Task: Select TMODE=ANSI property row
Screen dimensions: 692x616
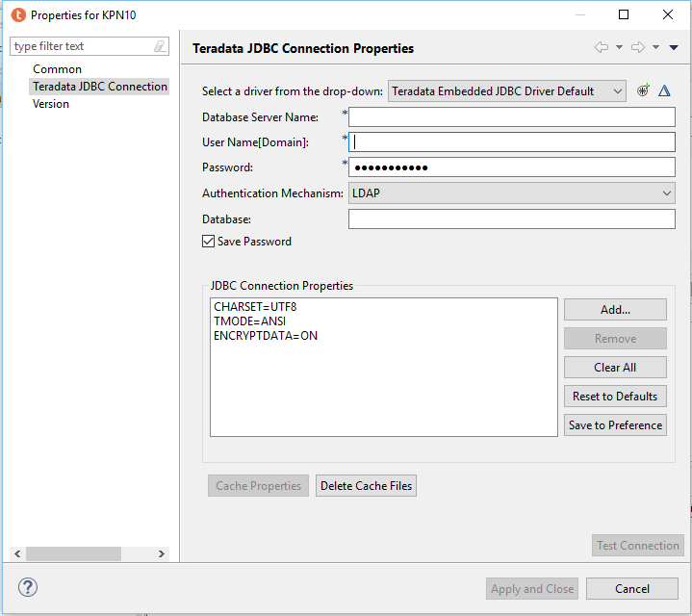Action: (x=250, y=321)
